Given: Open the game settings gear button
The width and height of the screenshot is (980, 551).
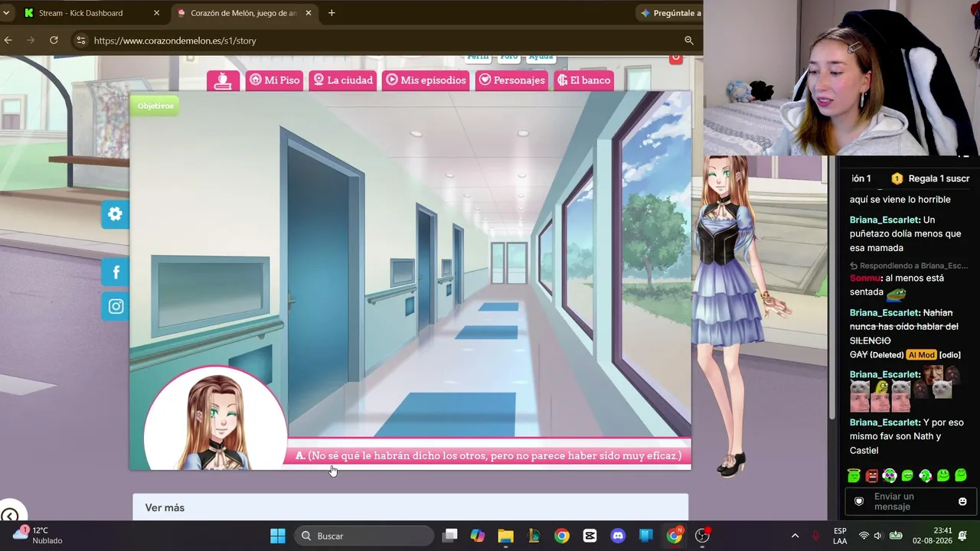Looking at the screenshot, I should pos(115,214).
